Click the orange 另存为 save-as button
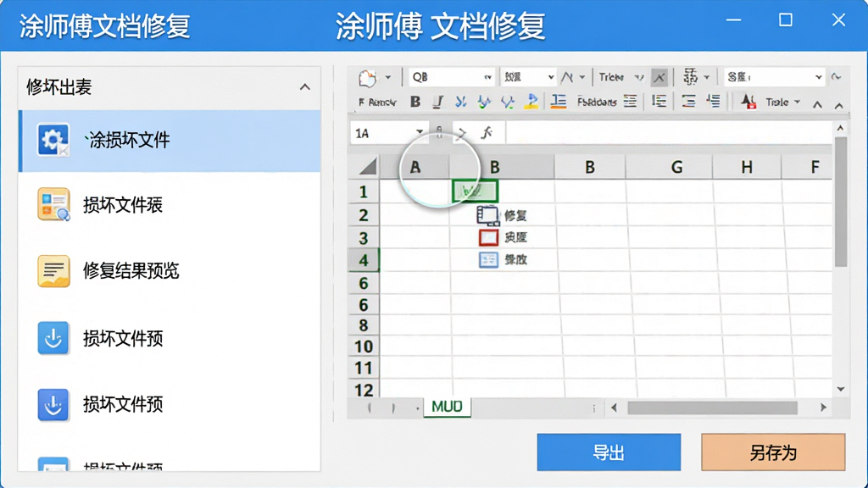Image resolution: width=868 pixels, height=488 pixels. 773,452
